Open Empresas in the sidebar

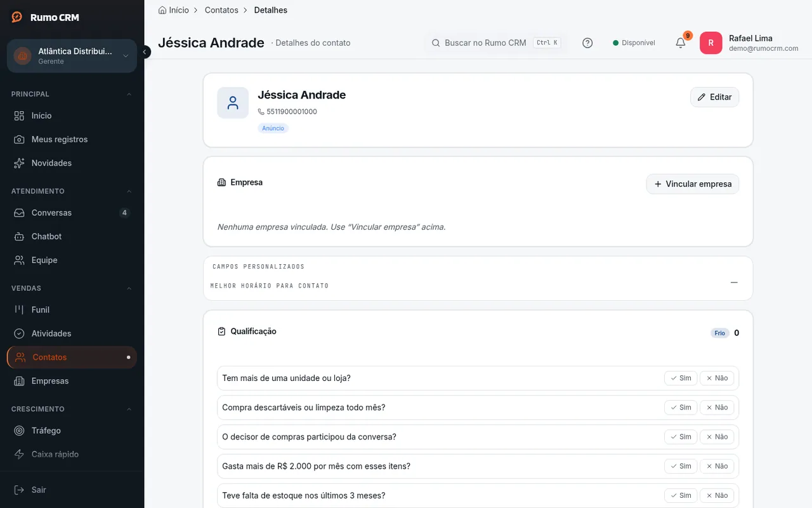pyautogui.click(x=72, y=381)
